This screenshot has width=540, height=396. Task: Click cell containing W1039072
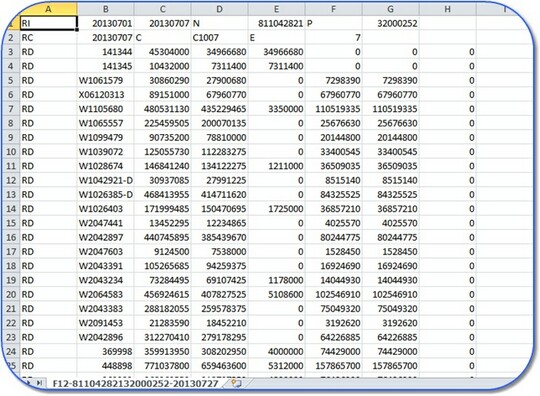(105, 152)
